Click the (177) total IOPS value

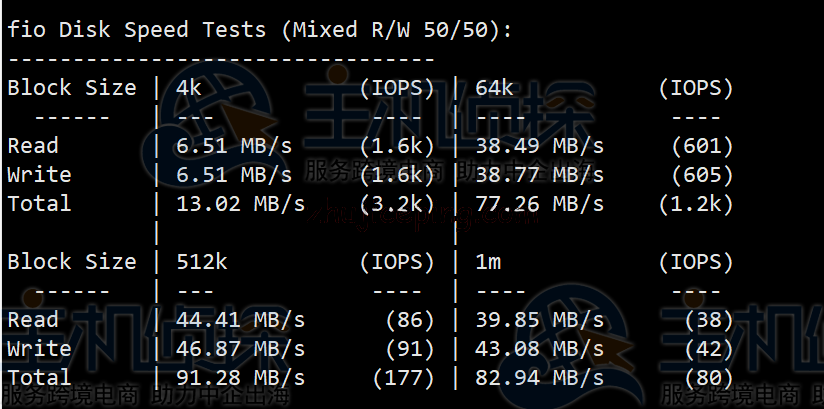coord(404,377)
